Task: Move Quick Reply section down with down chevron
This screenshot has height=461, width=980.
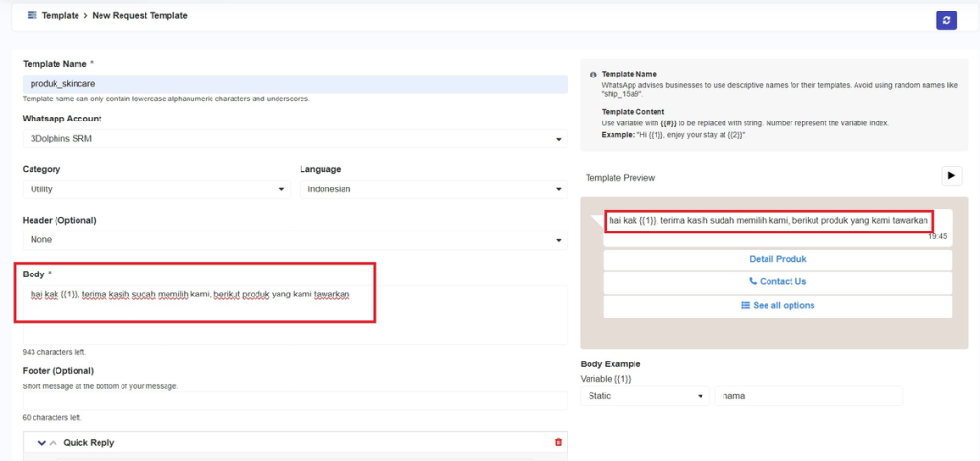Action: 41,443
